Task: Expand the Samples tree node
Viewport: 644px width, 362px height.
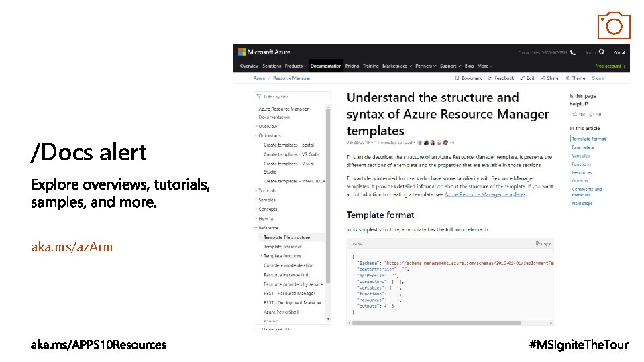Action: pos(256,200)
